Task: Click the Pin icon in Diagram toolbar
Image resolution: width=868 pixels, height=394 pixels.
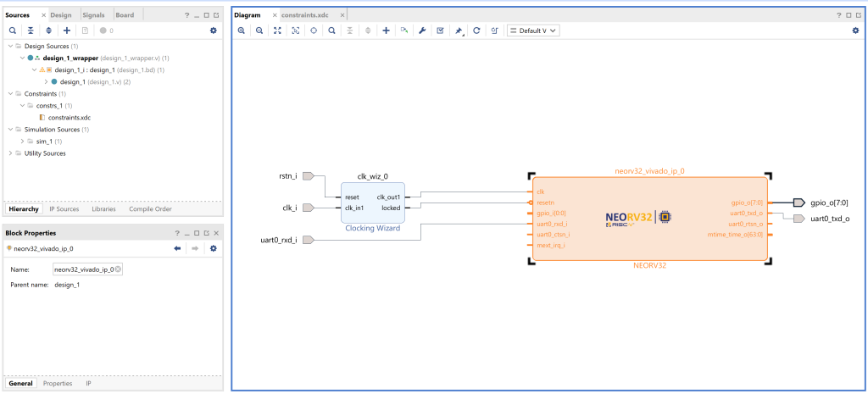Action: pyautogui.click(x=459, y=31)
